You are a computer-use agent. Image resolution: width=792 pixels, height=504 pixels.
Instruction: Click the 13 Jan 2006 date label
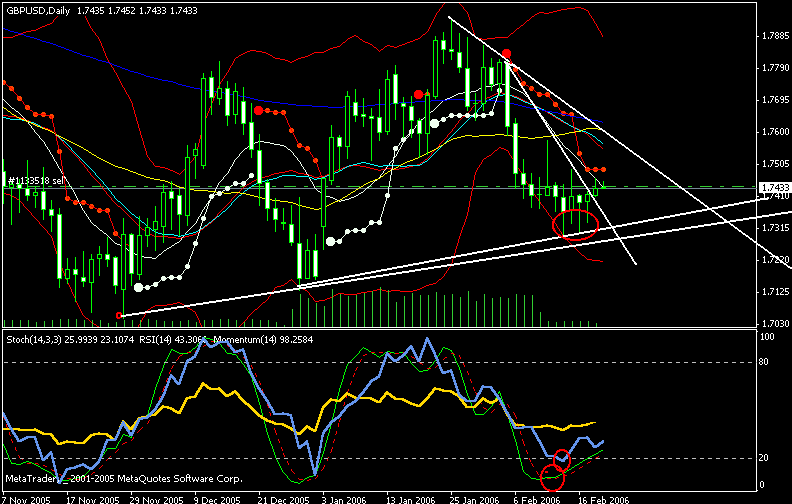tap(411, 500)
